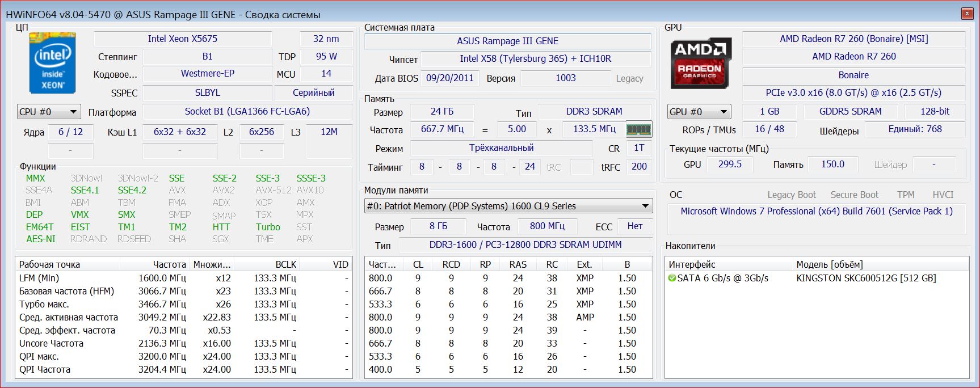This screenshot has height=388, width=980.
Task: Click the BIOS version 1003 field
Action: point(566,78)
